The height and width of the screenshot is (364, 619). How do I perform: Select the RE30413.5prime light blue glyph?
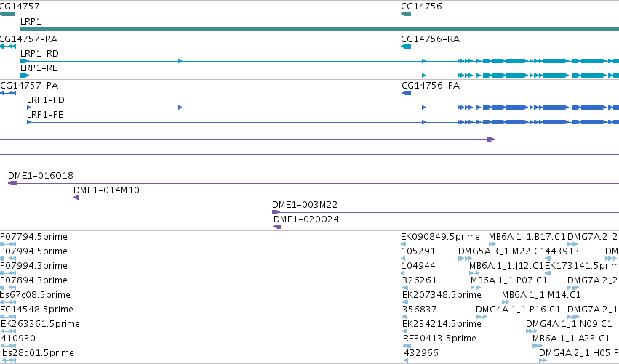coord(407,346)
